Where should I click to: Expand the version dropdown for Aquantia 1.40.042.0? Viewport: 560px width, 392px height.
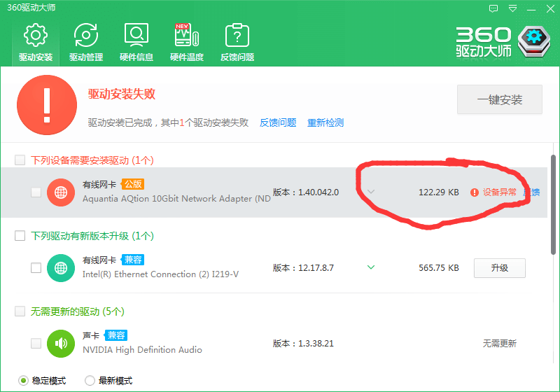371,192
